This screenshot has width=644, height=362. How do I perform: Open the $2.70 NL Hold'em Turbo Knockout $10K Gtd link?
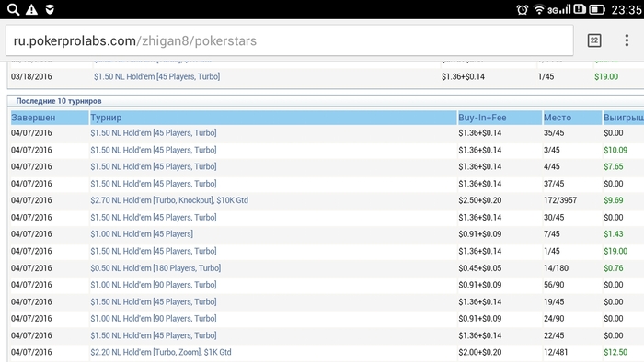[169, 200]
